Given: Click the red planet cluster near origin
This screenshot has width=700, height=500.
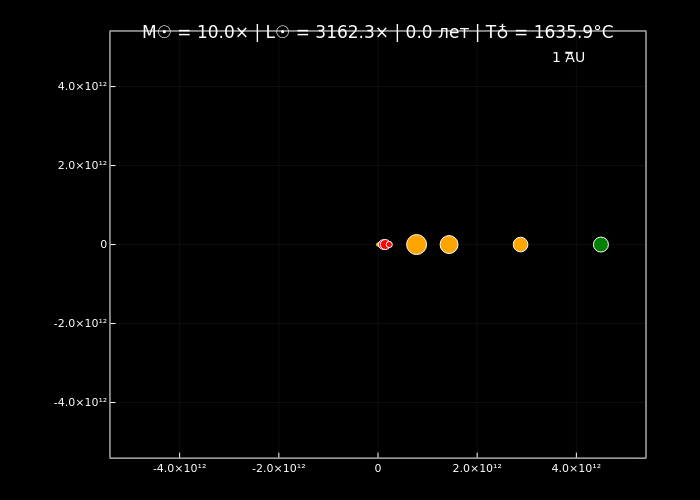Looking at the screenshot, I should [x=385, y=244].
